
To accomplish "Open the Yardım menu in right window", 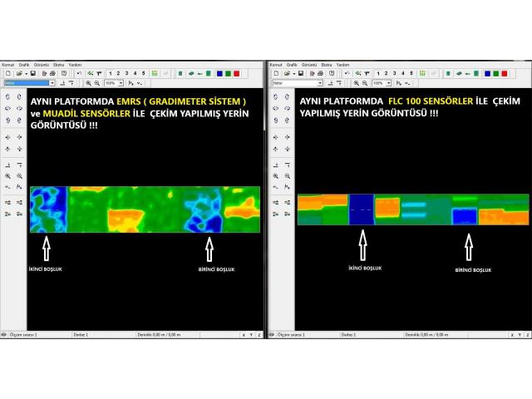I will (x=342, y=64).
